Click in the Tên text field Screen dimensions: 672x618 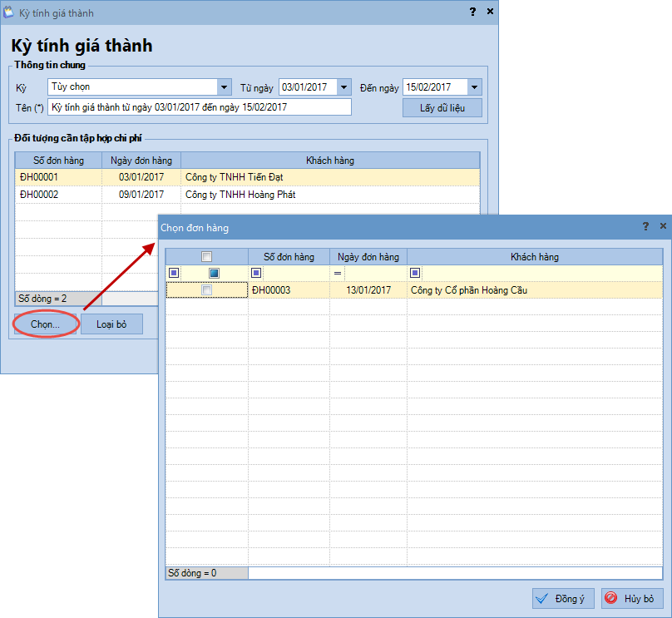[x=200, y=107]
